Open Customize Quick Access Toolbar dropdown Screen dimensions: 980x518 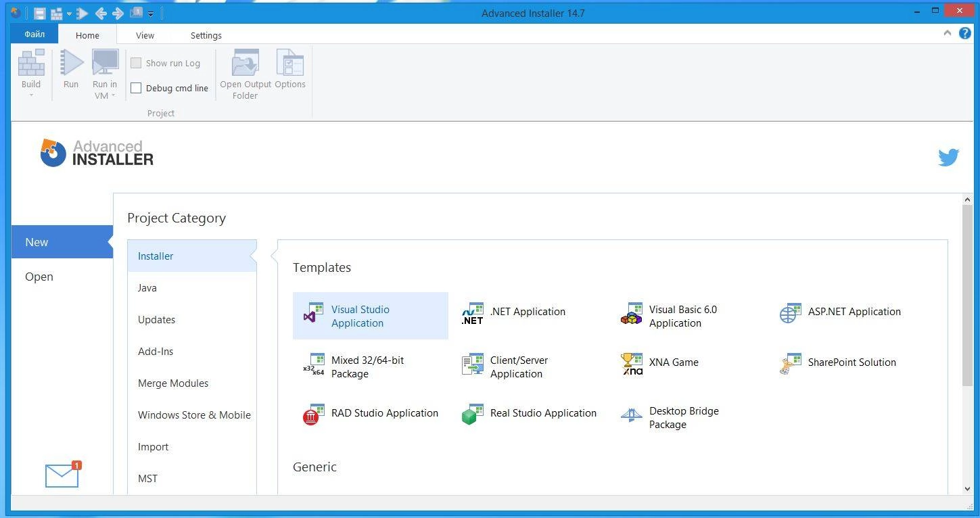[x=151, y=14]
